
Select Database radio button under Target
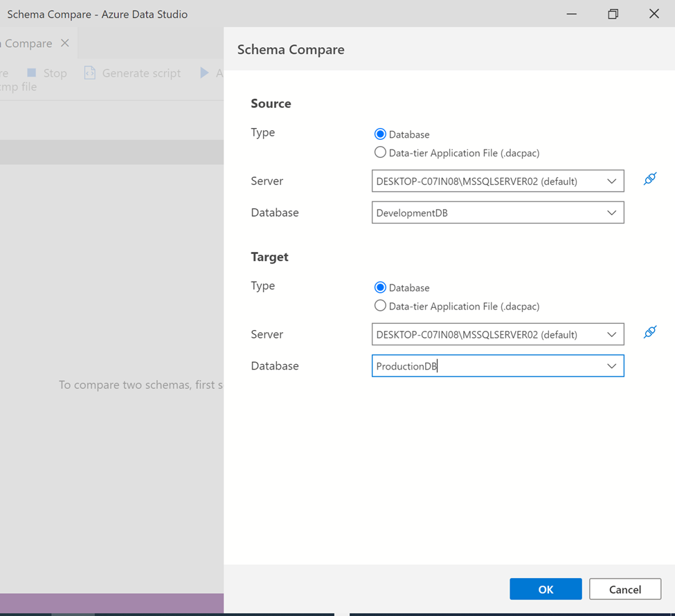tap(380, 287)
